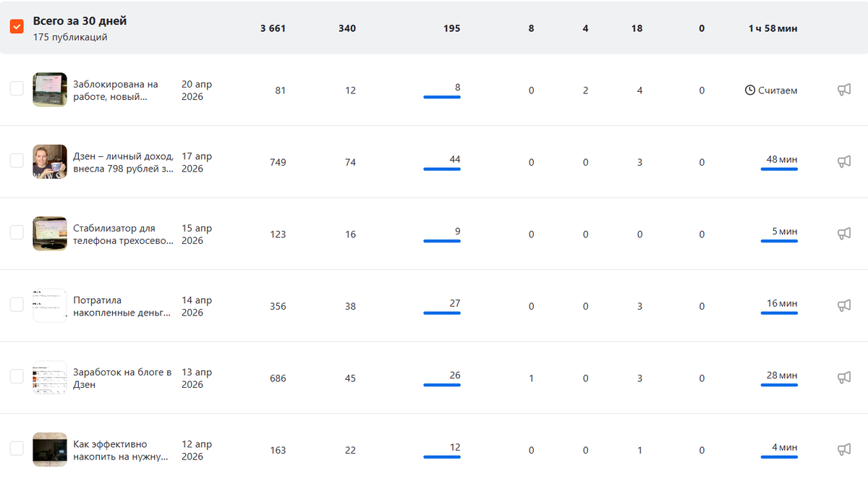Promote the 'Как эффективно накопить' post
The width and height of the screenshot is (868, 484).
point(843,449)
